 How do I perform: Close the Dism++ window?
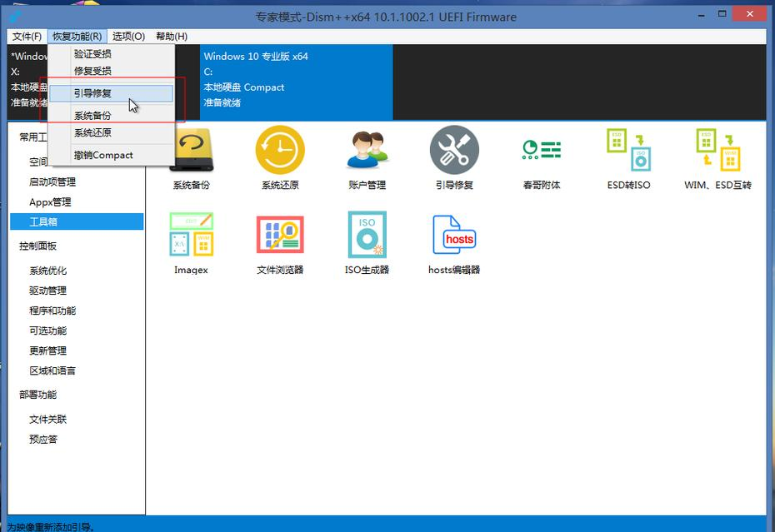pyautogui.click(x=750, y=14)
